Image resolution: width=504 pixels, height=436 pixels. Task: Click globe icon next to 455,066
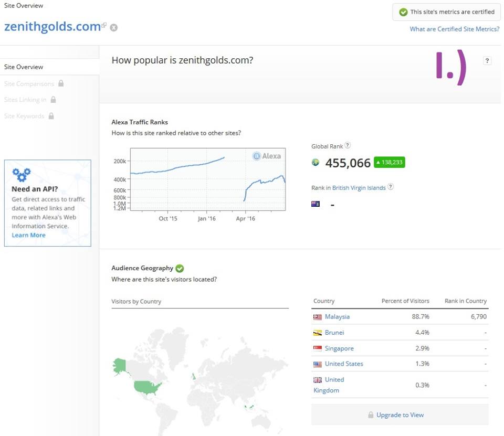(316, 162)
